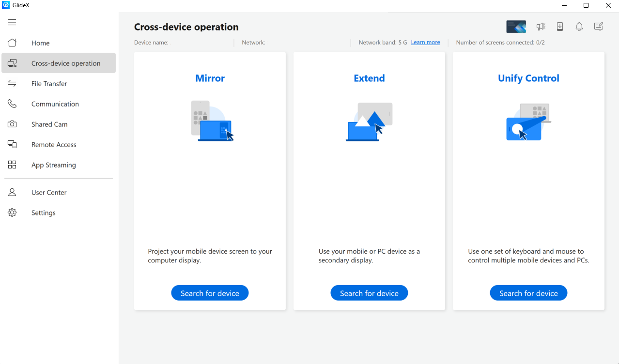The height and width of the screenshot is (364, 619).
Task: Select the Home icon in the sidebar
Action: point(12,43)
